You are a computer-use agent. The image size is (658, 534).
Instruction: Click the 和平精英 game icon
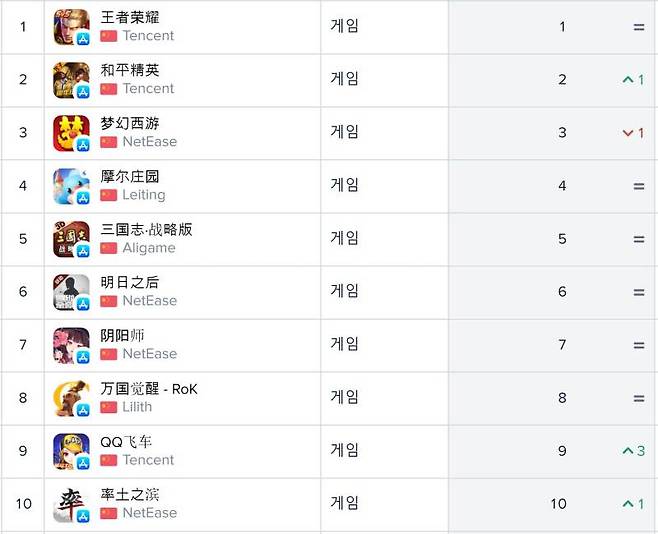pyautogui.click(x=71, y=80)
